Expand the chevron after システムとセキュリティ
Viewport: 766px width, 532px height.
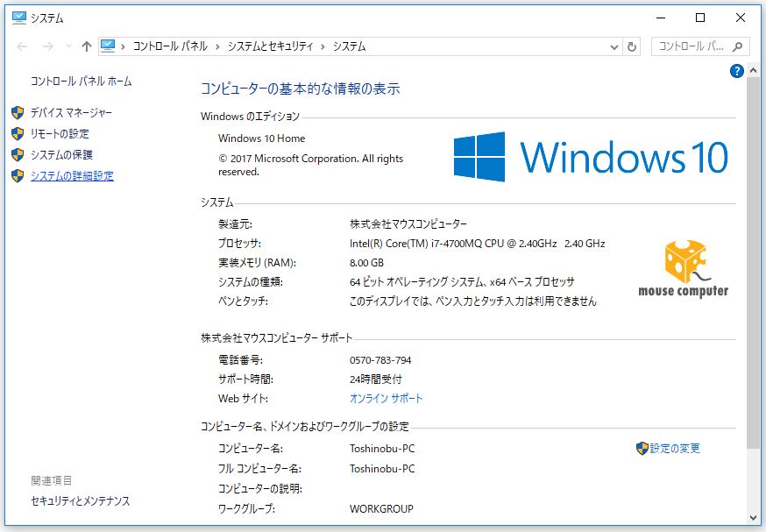(x=323, y=46)
